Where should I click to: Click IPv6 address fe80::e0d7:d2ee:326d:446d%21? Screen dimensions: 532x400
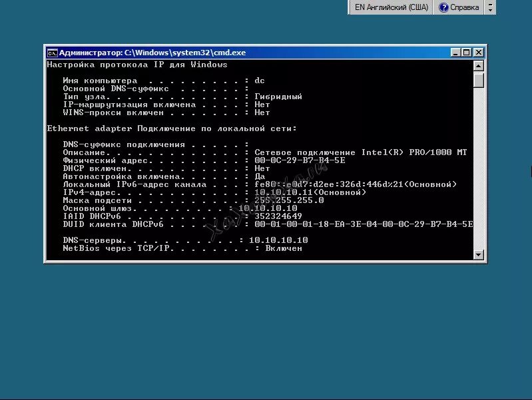(x=329, y=184)
